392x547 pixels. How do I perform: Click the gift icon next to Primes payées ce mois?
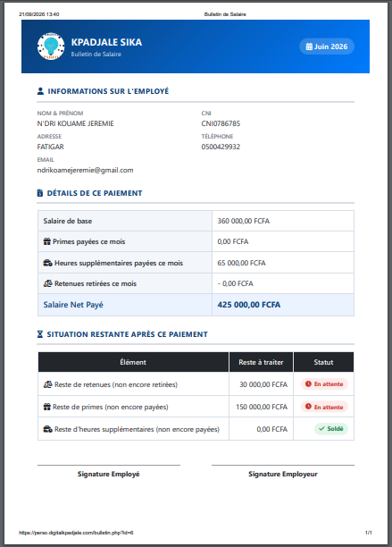47,241
